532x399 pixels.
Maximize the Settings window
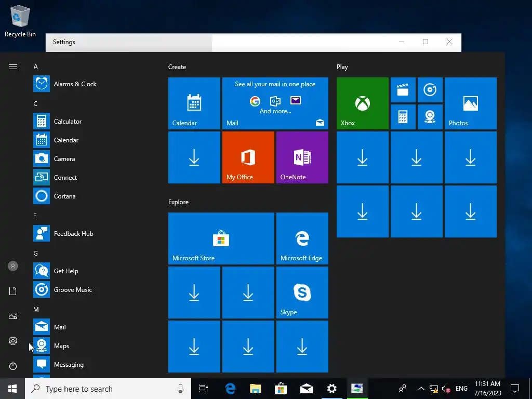[x=425, y=42]
